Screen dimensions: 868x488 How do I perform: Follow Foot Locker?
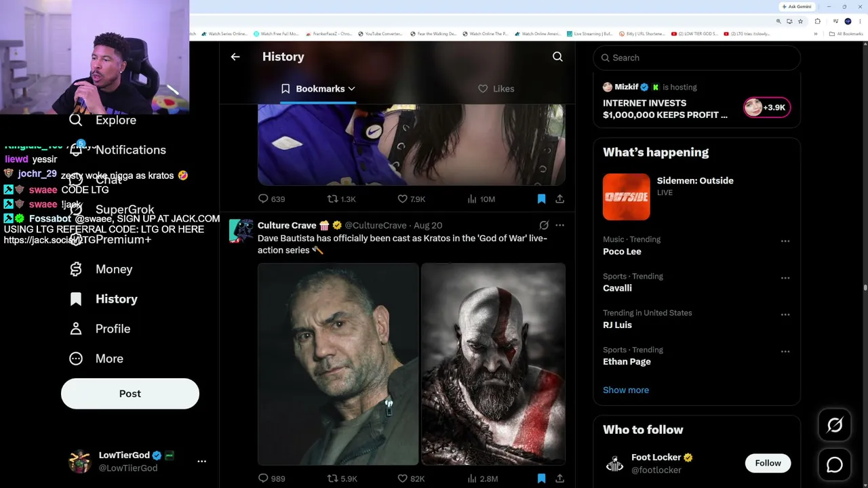pyautogui.click(x=768, y=463)
